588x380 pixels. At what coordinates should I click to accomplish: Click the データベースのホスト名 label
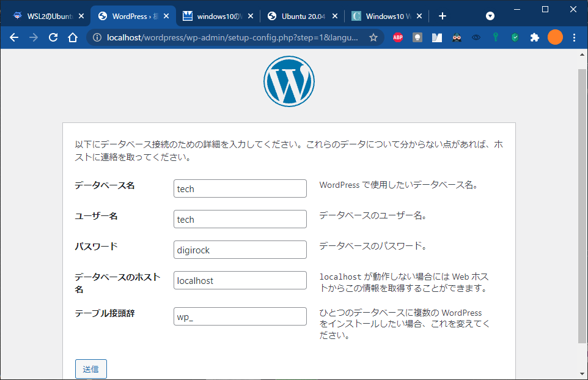point(117,283)
